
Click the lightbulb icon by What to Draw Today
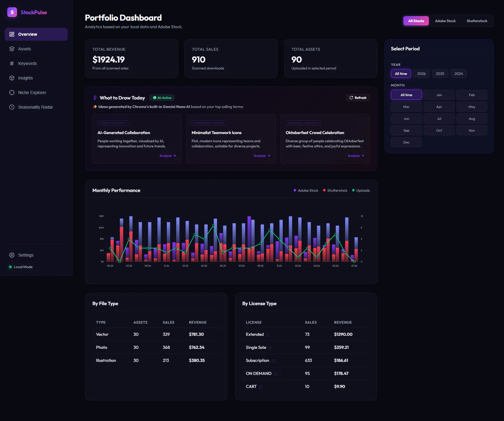pyautogui.click(x=95, y=98)
